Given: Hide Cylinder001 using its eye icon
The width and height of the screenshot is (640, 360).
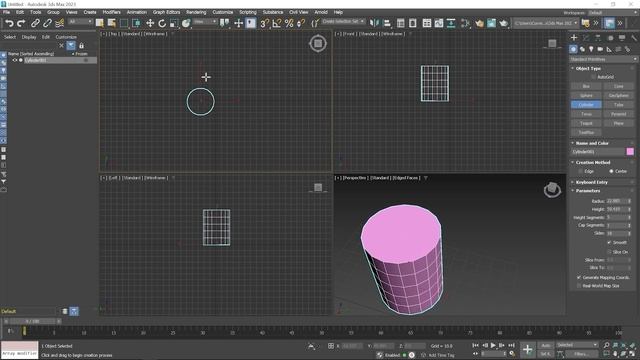Looking at the screenshot, I should point(15,60).
